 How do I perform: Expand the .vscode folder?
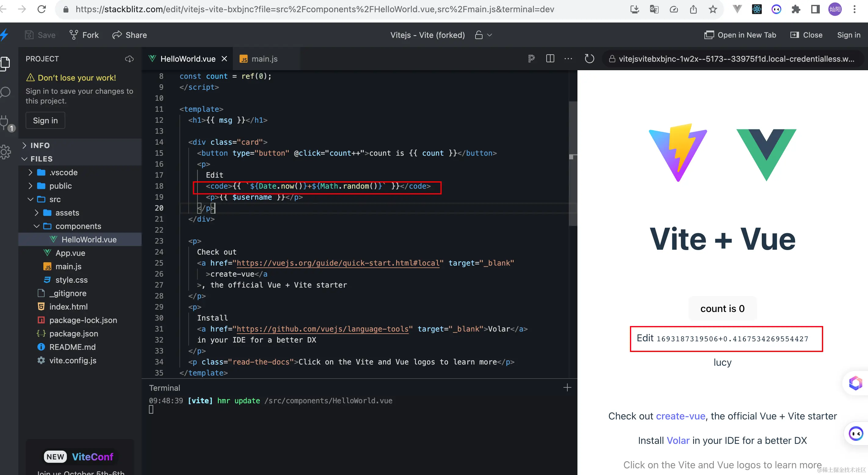pos(63,172)
